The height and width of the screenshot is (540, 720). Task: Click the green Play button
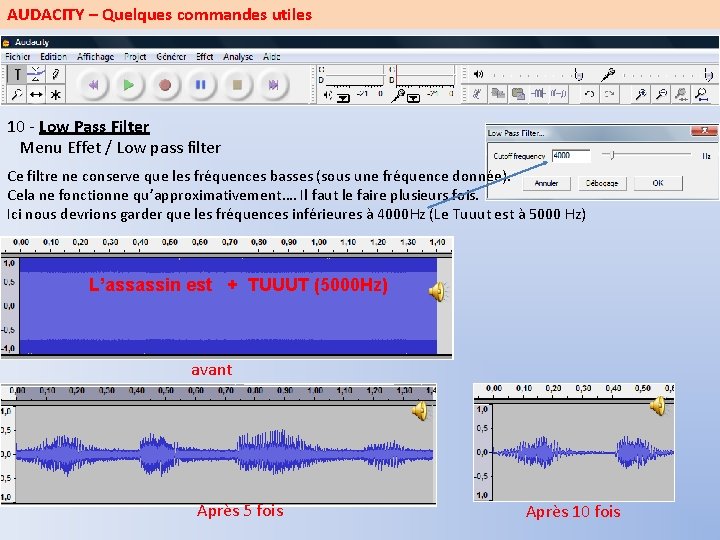click(129, 85)
